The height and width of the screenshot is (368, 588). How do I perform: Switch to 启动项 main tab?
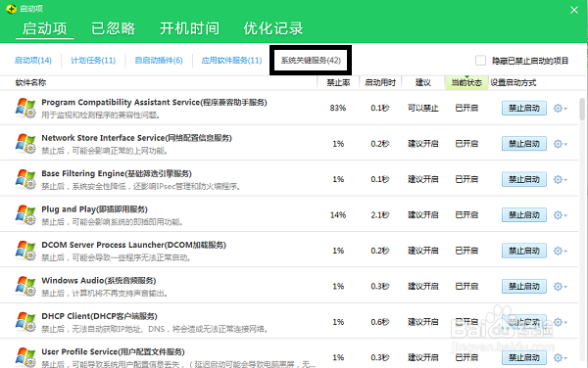(44, 28)
